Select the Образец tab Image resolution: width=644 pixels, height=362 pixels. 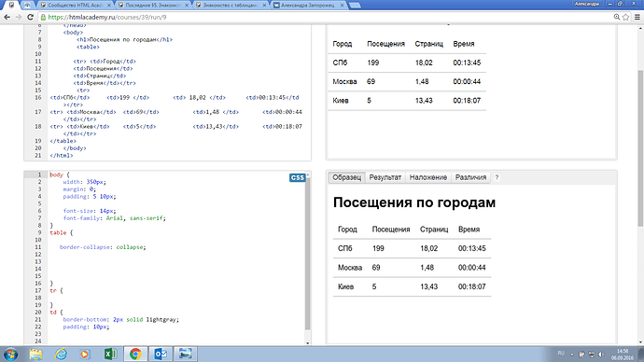click(x=346, y=177)
